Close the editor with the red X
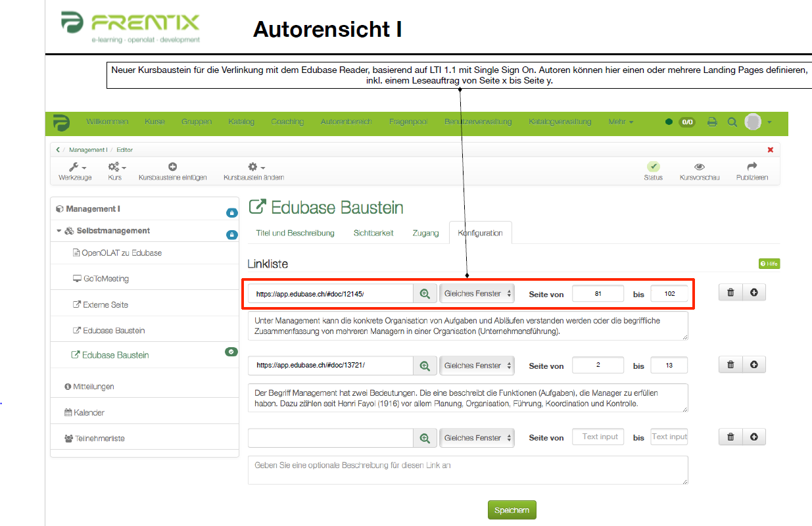812x526 pixels. (771, 150)
